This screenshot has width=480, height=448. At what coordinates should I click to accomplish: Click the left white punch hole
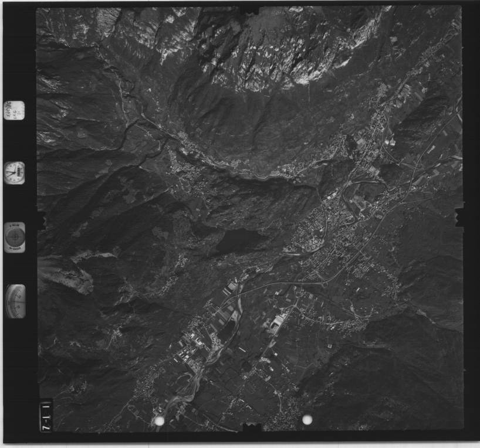[158, 420]
